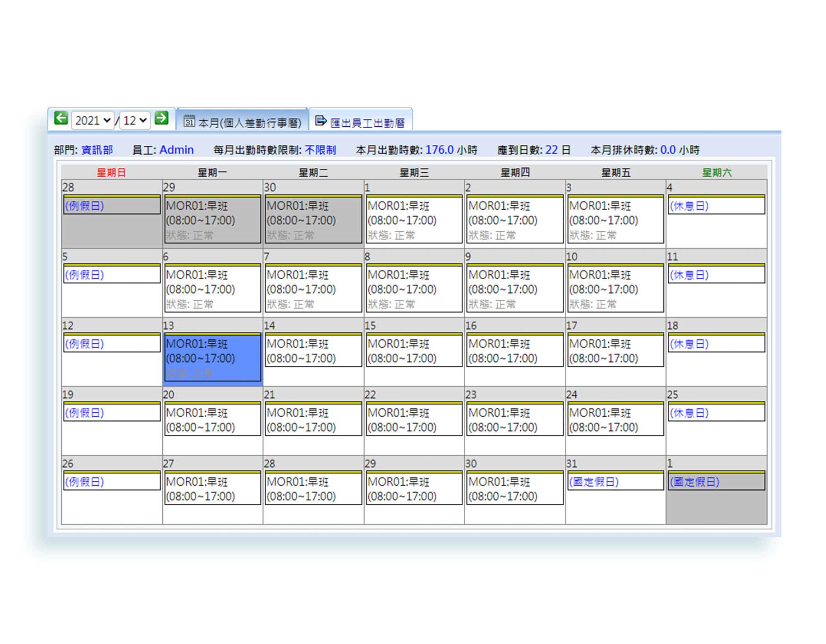
Task: Select the MOR01 shift on day 1
Action: tap(413, 220)
